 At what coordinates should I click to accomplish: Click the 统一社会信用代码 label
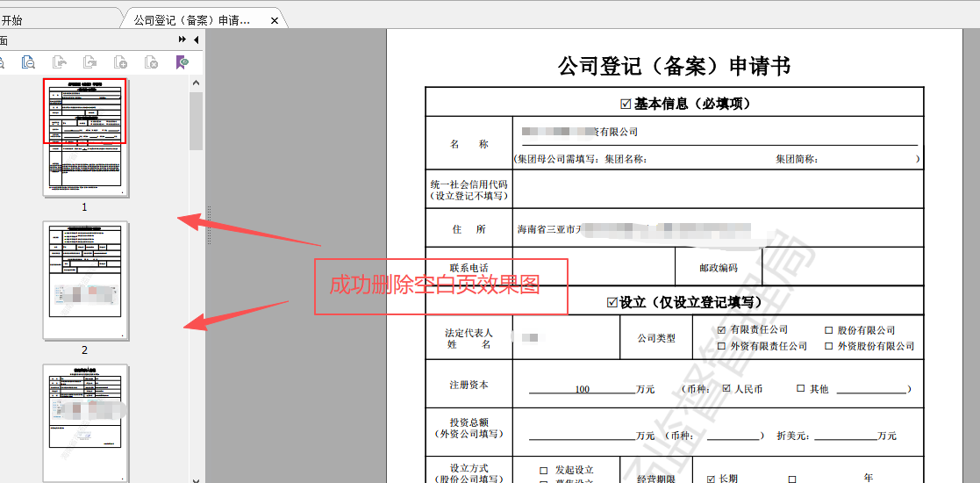(x=469, y=184)
